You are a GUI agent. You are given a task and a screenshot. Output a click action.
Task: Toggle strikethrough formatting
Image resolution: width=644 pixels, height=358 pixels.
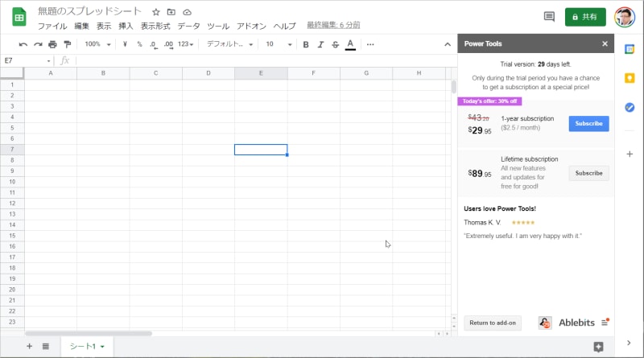coord(335,44)
